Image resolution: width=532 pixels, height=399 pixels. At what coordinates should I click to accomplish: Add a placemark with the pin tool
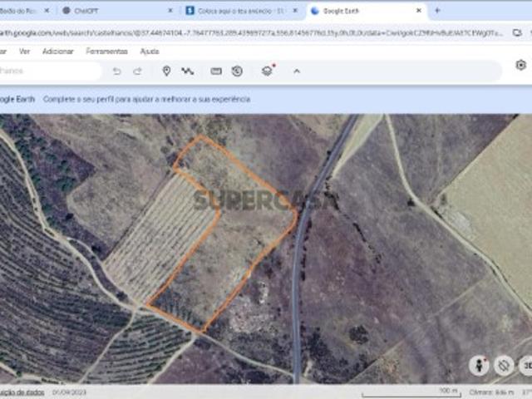166,71
